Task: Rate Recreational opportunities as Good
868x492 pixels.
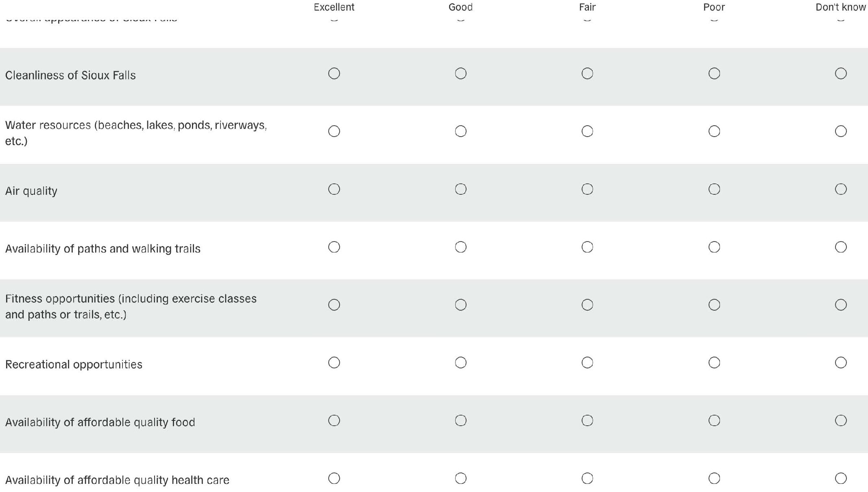Action: (460, 363)
